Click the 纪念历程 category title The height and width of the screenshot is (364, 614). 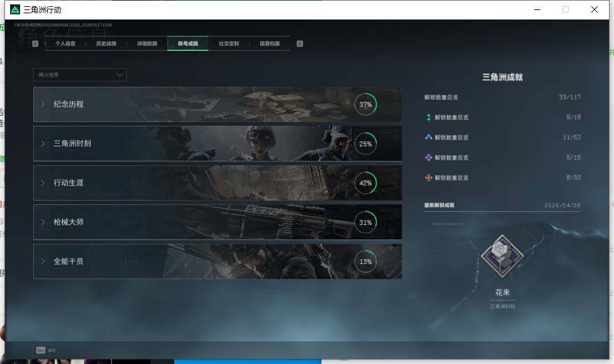click(69, 104)
